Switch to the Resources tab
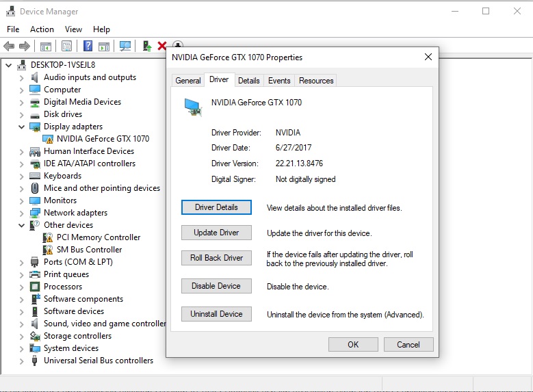533x392 pixels. [x=316, y=81]
